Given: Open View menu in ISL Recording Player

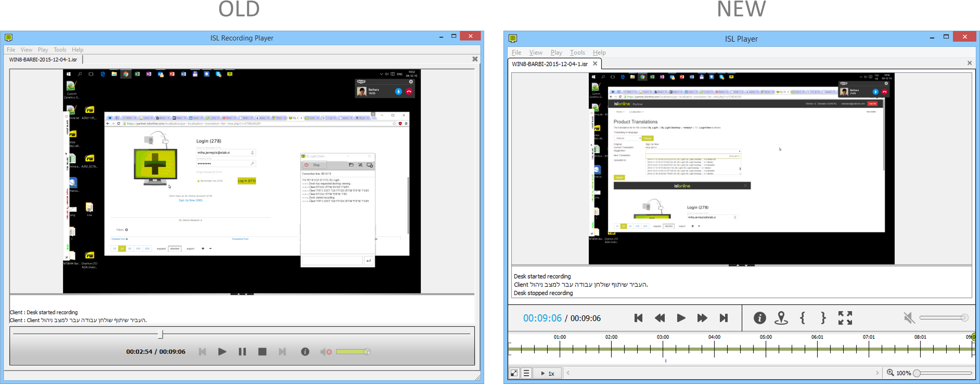Looking at the screenshot, I should [26, 49].
